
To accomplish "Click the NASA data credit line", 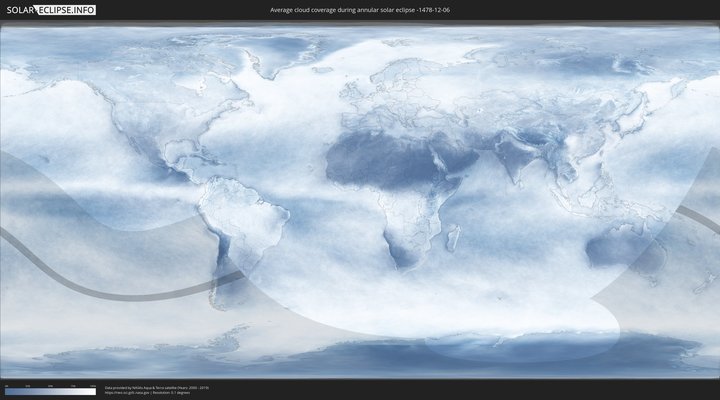I will [157, 388].
